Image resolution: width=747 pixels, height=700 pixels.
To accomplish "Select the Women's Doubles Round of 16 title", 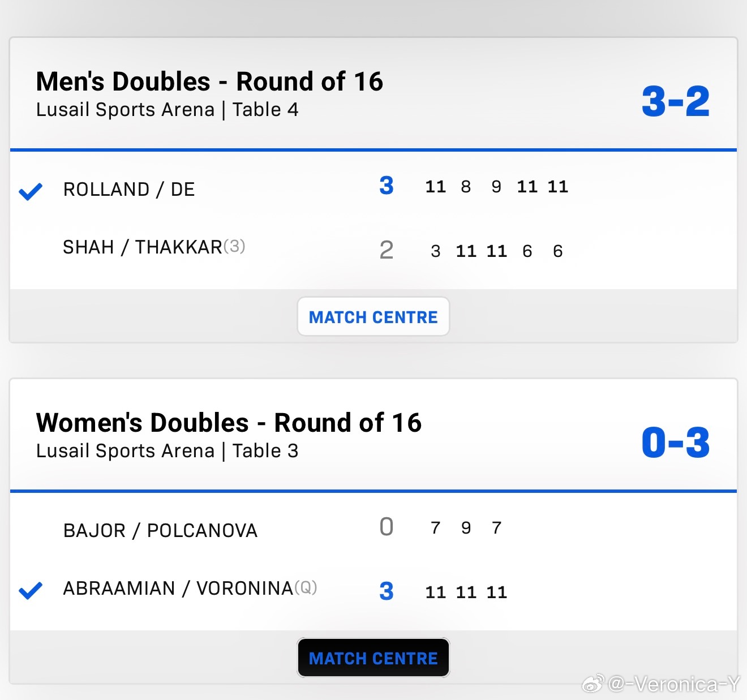I will [x=229, y=423].
